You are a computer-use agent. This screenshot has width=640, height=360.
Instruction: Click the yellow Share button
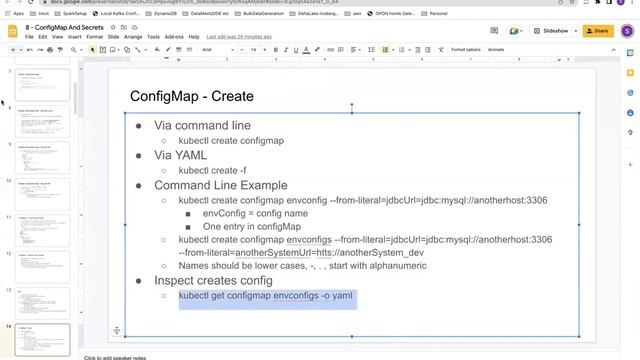pos(598,31)
